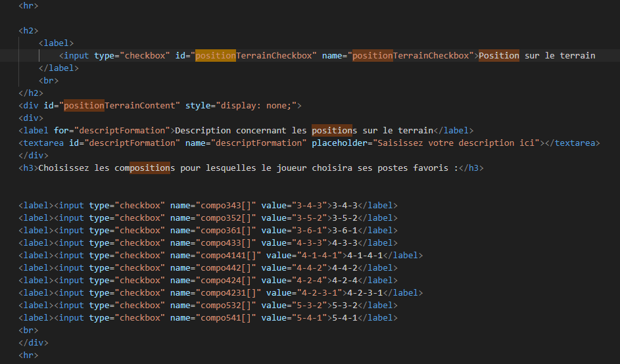The image size is (620, 364).
Task: Click the positionTerrainCheckbox name attribute value
Action: click(410, 56)
